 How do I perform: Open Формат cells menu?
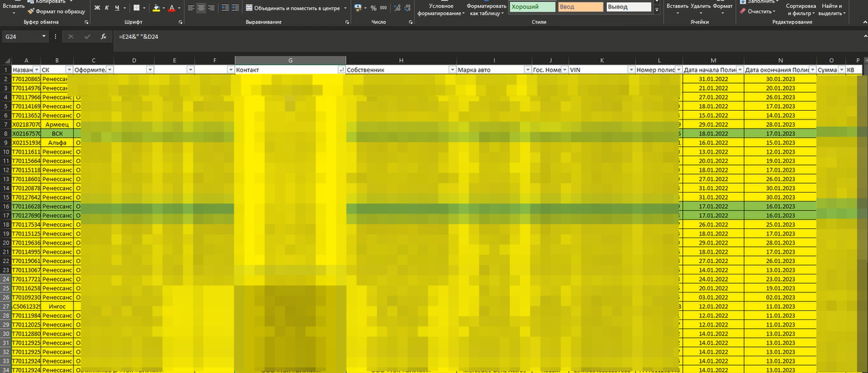point(723,9)
